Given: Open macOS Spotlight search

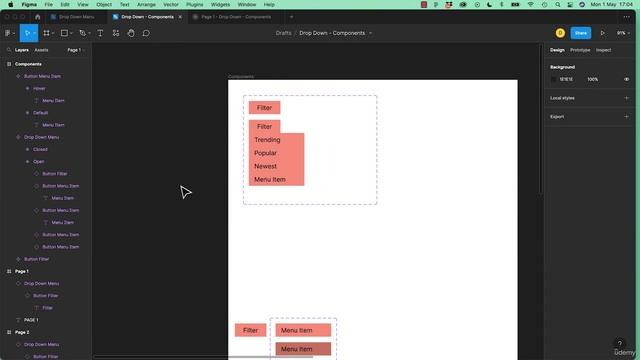Looking at the screenshot, I should pos(558,4).
